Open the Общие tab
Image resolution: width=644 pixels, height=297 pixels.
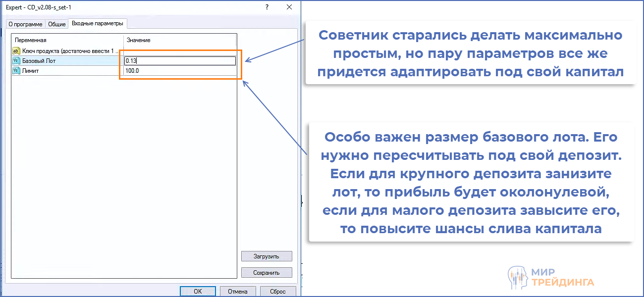click(x=56, y=24)
